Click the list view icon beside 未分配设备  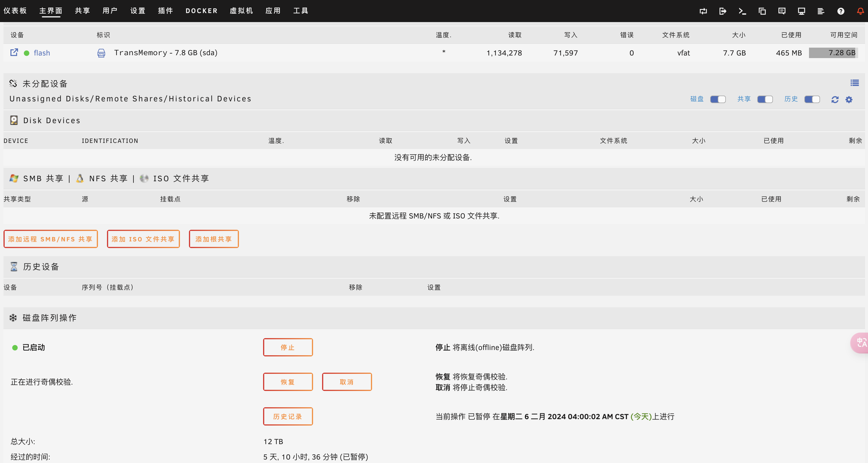point(855,83)
